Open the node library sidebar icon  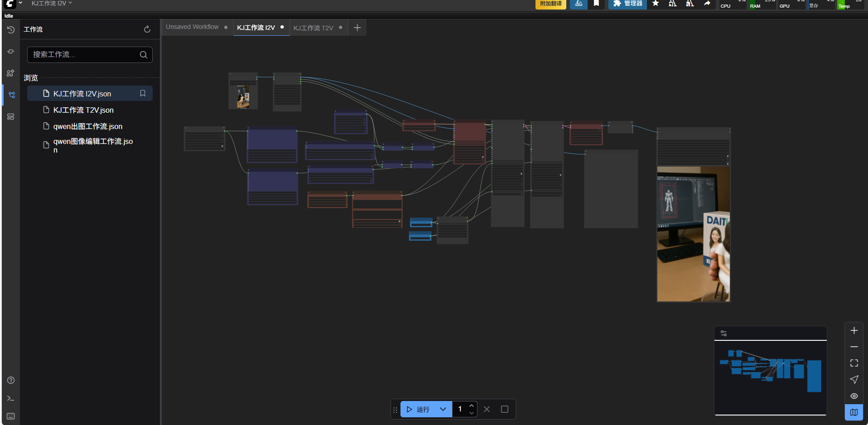[x=11, y=52]
